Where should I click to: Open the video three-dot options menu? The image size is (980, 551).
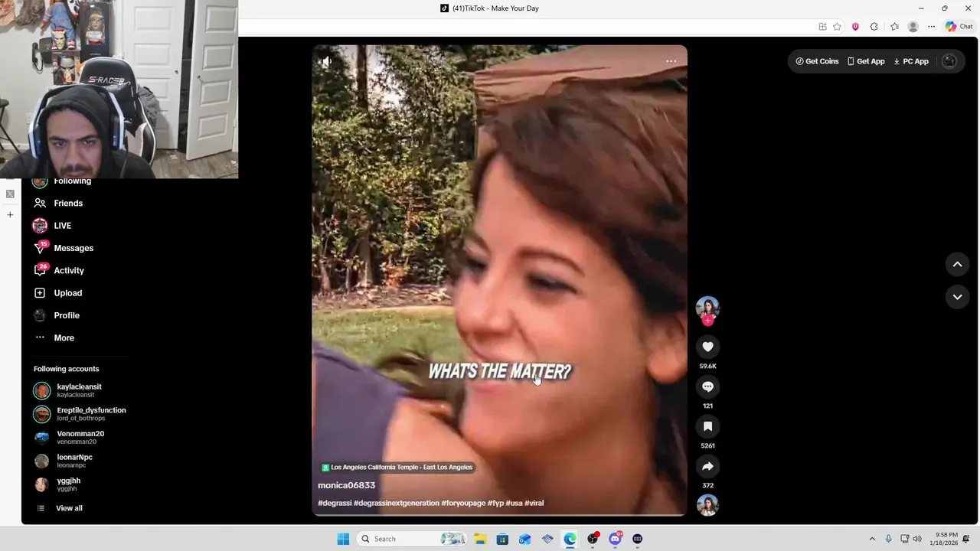click(x=671, y=61)
